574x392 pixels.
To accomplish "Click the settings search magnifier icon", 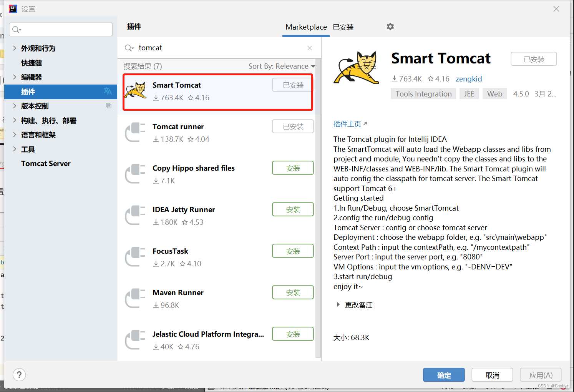I will pos(17,30).
